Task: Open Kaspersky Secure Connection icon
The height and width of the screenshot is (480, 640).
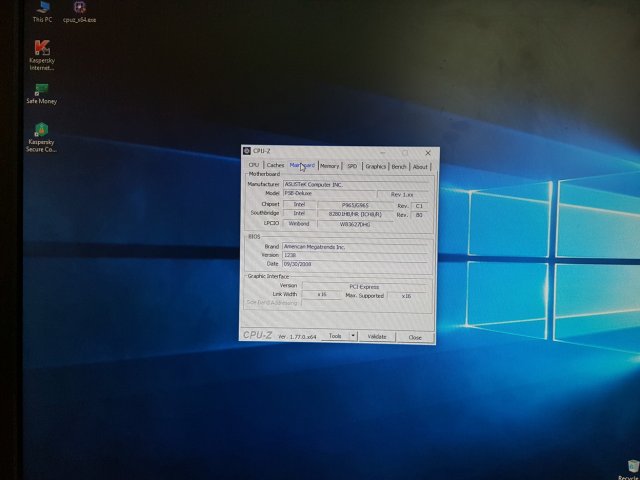Action: pos(41,137)
